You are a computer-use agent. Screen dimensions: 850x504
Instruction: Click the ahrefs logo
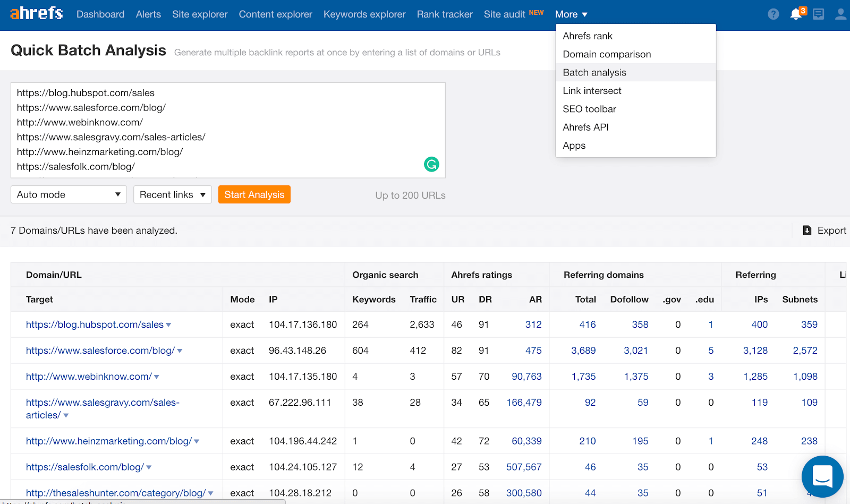point(36,14)
